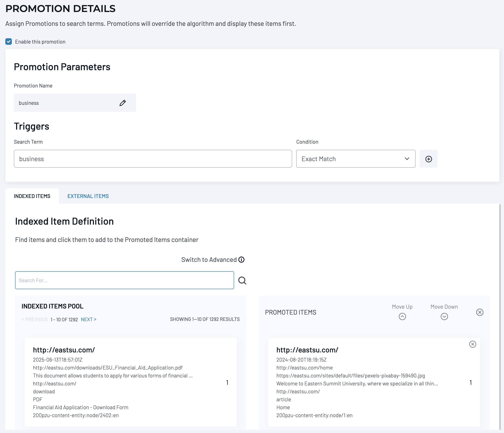This screenshot has height=433, width=504.
Task: Click the Search Term business input field
Action: [x=153, y=159]
